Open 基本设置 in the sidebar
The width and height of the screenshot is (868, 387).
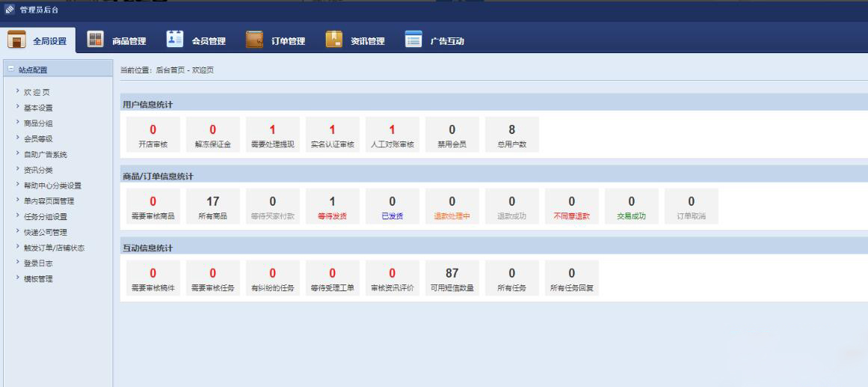pyautogui.click(x=39, y=108)
